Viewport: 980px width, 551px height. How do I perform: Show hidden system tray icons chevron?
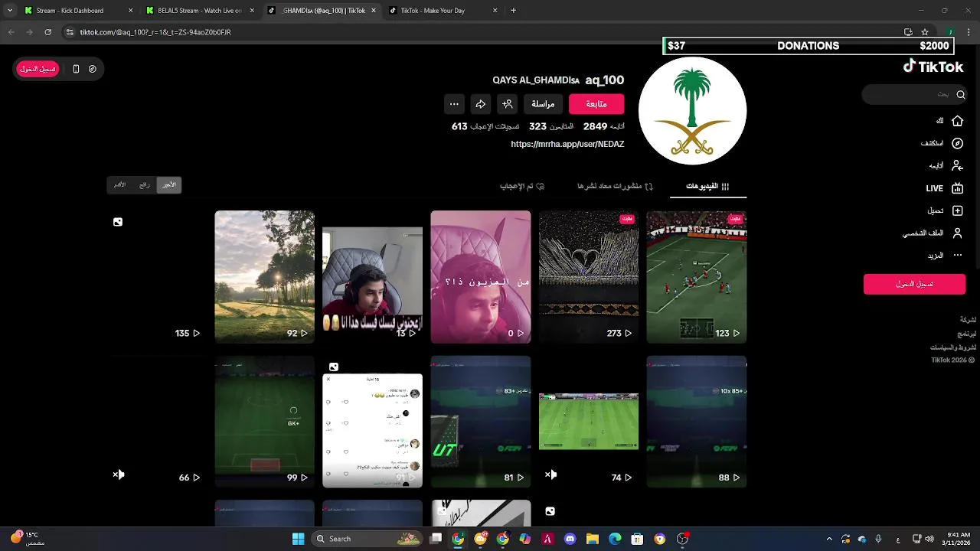pos(829,539)
